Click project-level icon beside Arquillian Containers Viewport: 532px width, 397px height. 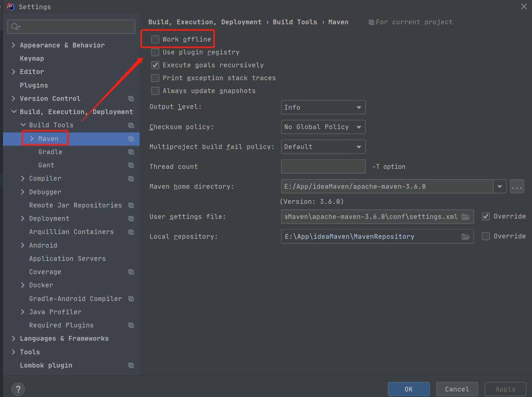pos(131,232)
